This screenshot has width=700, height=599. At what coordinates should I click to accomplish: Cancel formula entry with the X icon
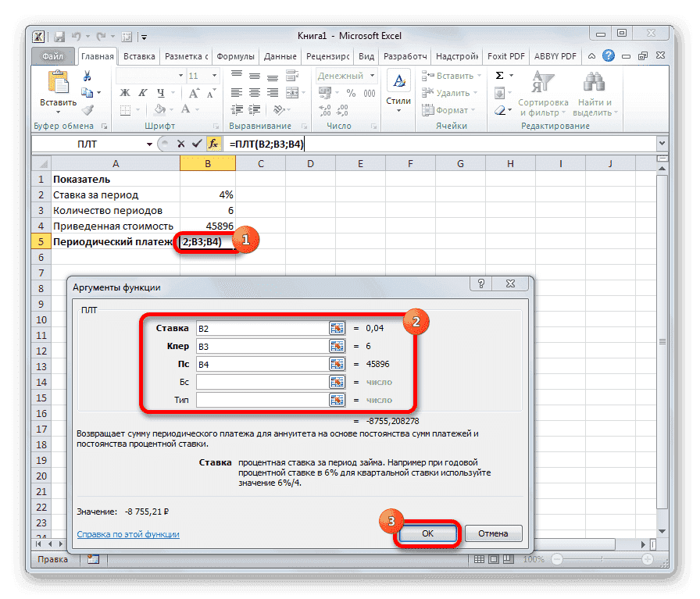[x=182, y=144]
